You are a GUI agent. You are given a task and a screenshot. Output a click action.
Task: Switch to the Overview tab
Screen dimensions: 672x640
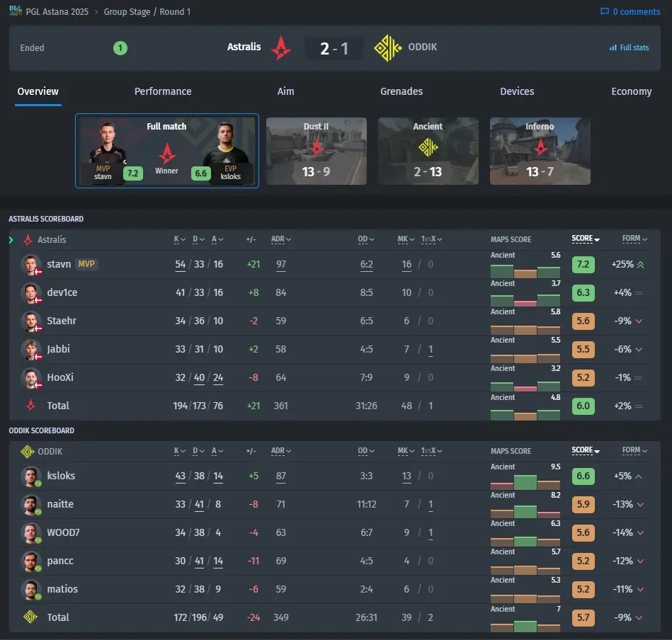tap(38, 91)
